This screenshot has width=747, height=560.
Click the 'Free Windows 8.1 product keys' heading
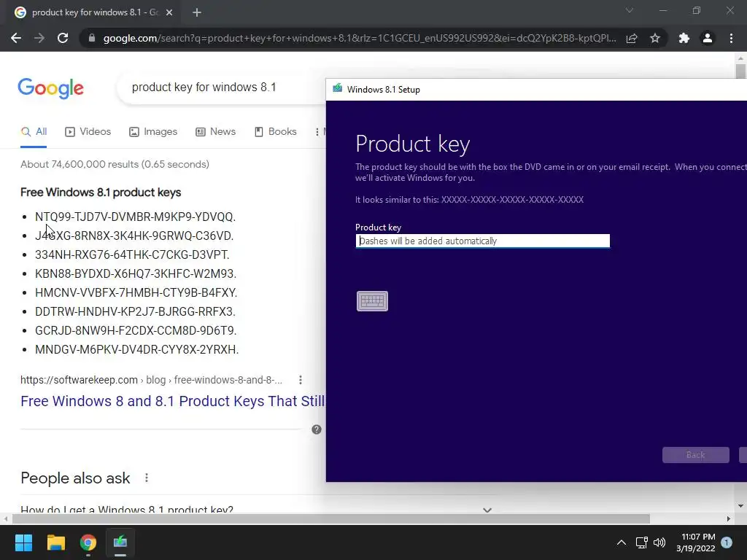pyautogui.click(x=101, y=192)
